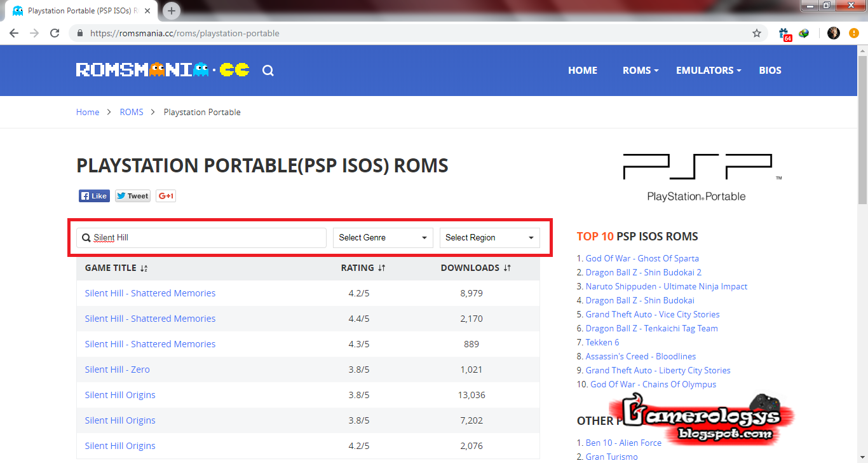Click the ROMSMANIA.CC logo
868x463 pixels.
[x=163, y=70]
